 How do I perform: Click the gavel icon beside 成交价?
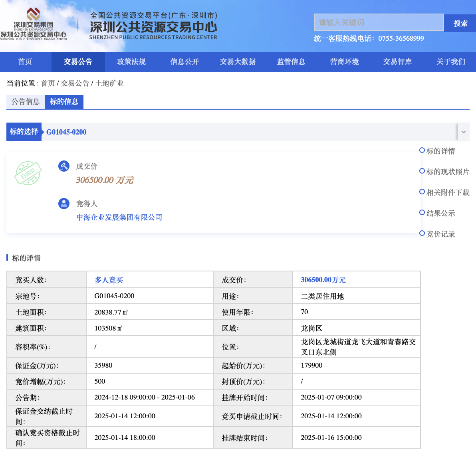(64, 166)
